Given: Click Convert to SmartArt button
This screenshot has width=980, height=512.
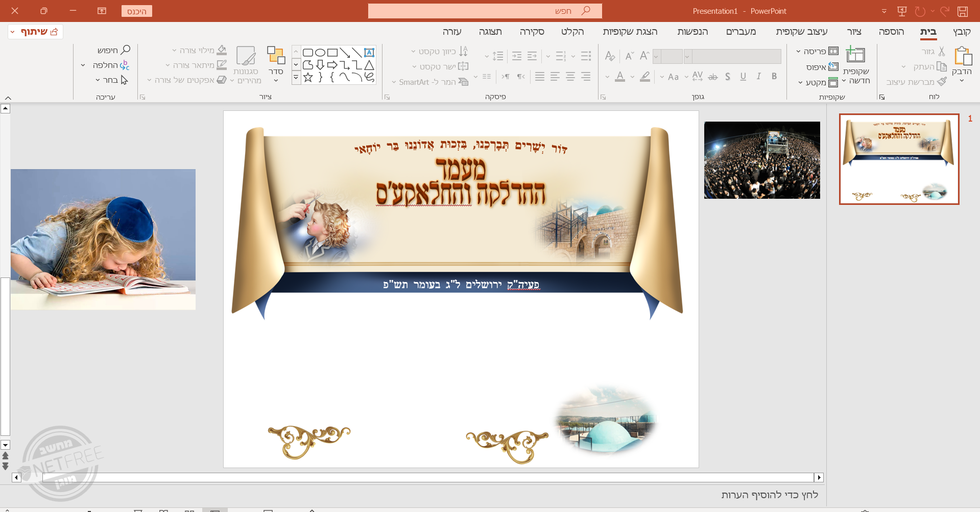Looking at the screenshot, I should [x=430, y=82].
